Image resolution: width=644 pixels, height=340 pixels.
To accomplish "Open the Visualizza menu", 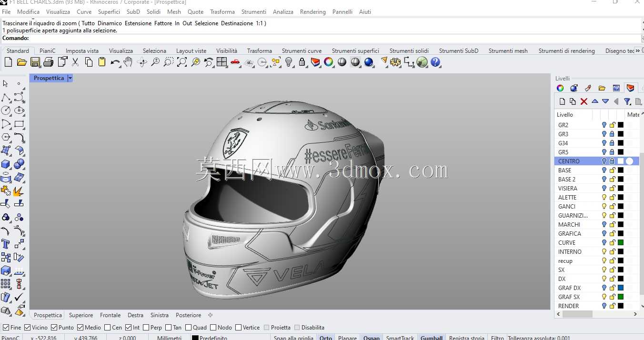I will click(x=58, y=11).
